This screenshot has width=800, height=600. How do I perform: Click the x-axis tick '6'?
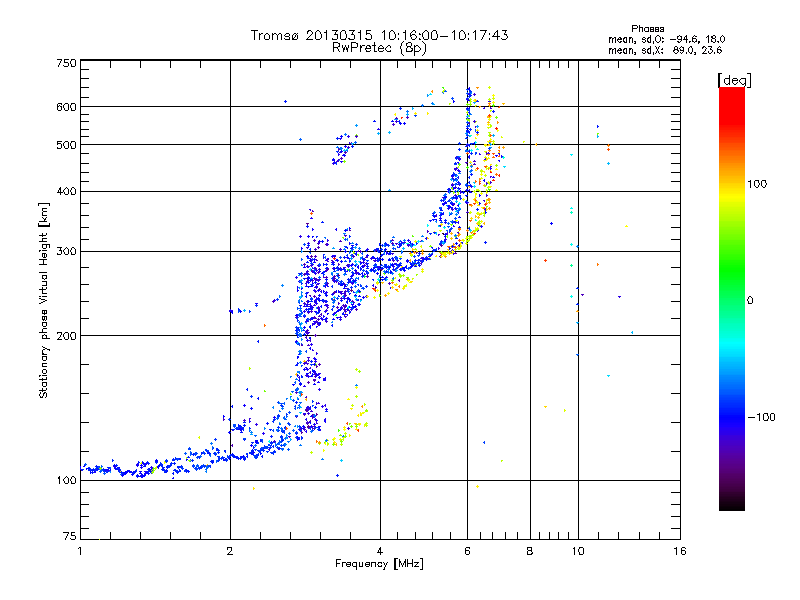click(467, 551)
